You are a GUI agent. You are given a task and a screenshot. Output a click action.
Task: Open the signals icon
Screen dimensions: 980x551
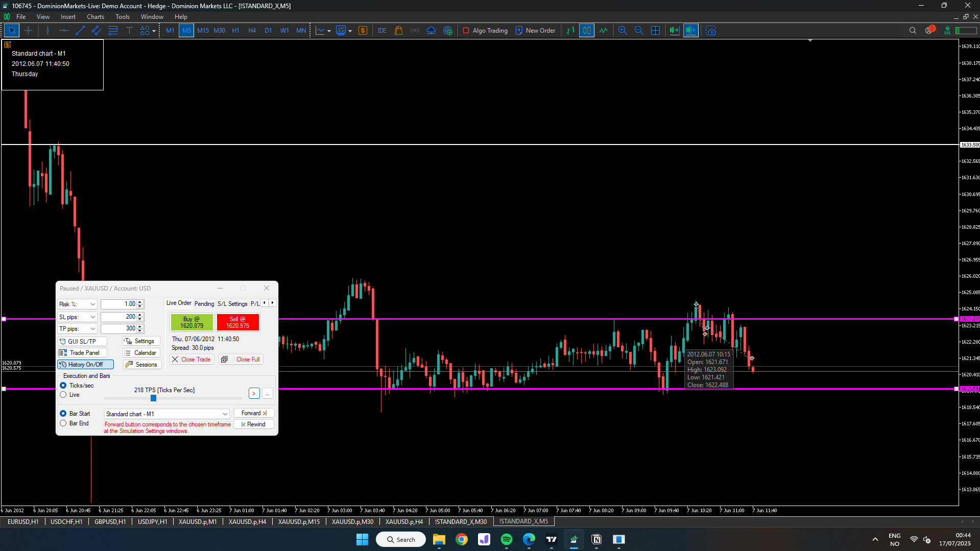pyautogui.click(x=415, y=31)
